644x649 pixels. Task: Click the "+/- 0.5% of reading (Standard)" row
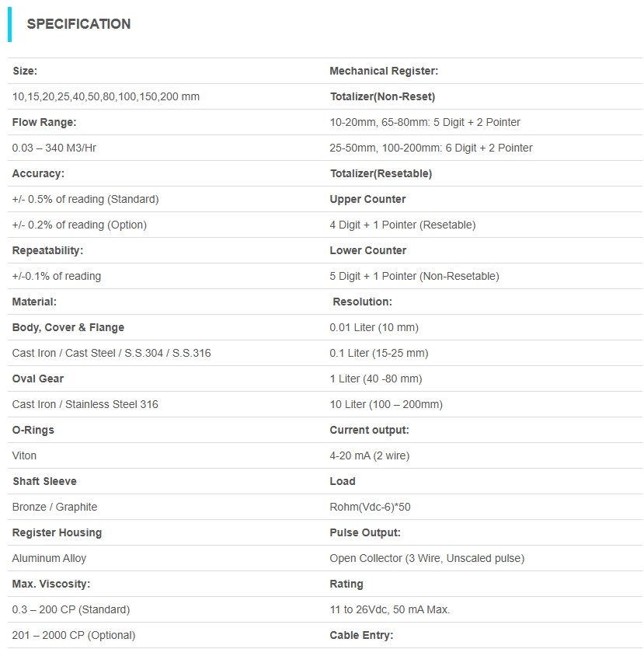(85, 199)
